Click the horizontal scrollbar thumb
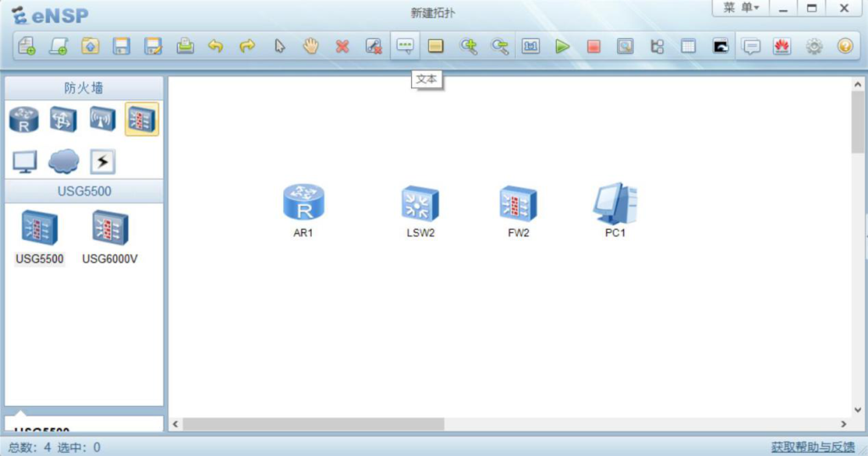 click(314, 424)
